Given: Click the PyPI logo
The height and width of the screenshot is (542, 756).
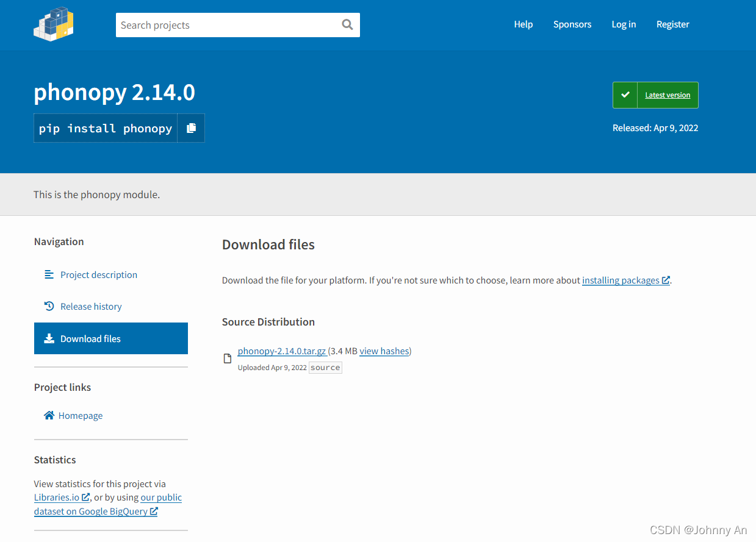Looking at the screenshot, I should [54, 24].
